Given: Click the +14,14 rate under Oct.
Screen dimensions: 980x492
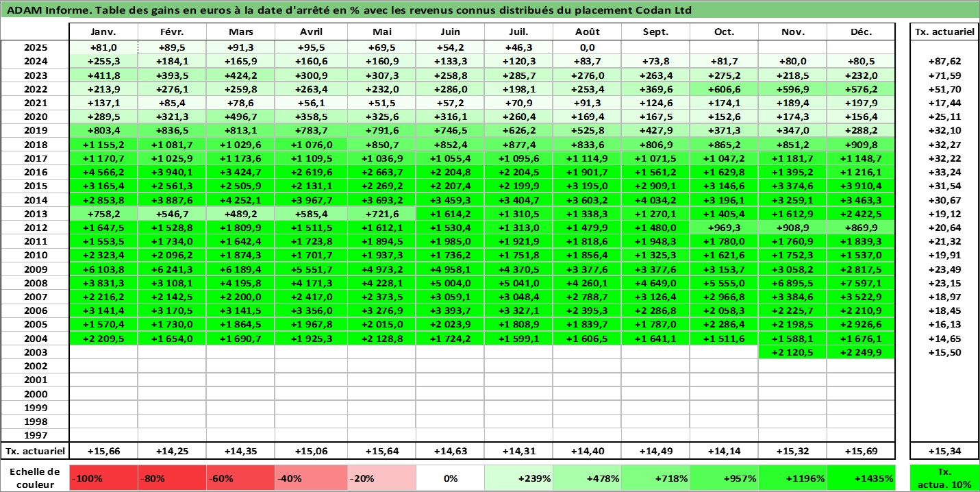Looking at the screenshot, I should [x=724, y=451].
